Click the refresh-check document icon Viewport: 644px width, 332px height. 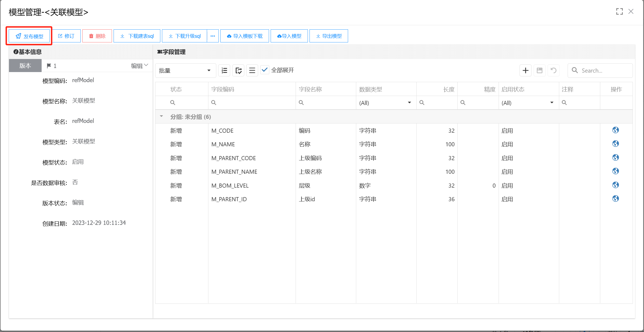(x=238, y=71)
